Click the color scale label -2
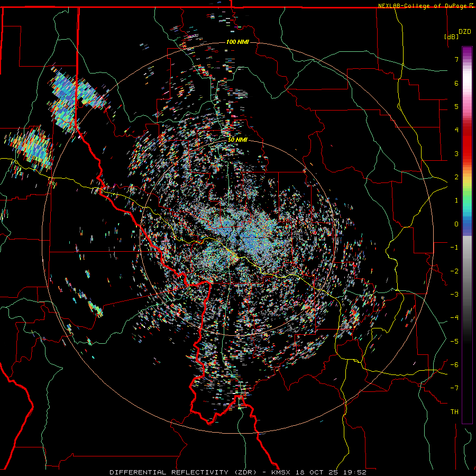 (454, 271)
